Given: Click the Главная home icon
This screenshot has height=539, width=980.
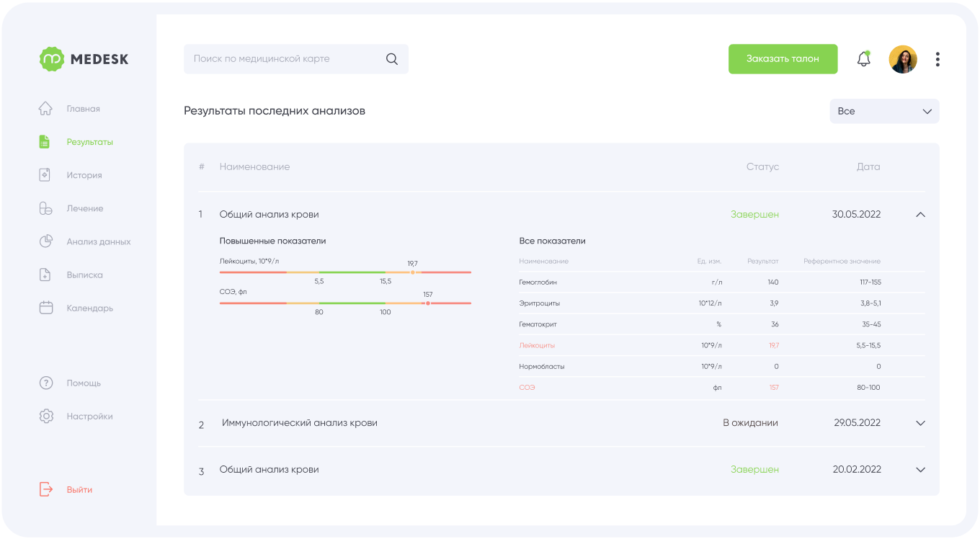Looking at the screenshot, I should coord(45,109).
